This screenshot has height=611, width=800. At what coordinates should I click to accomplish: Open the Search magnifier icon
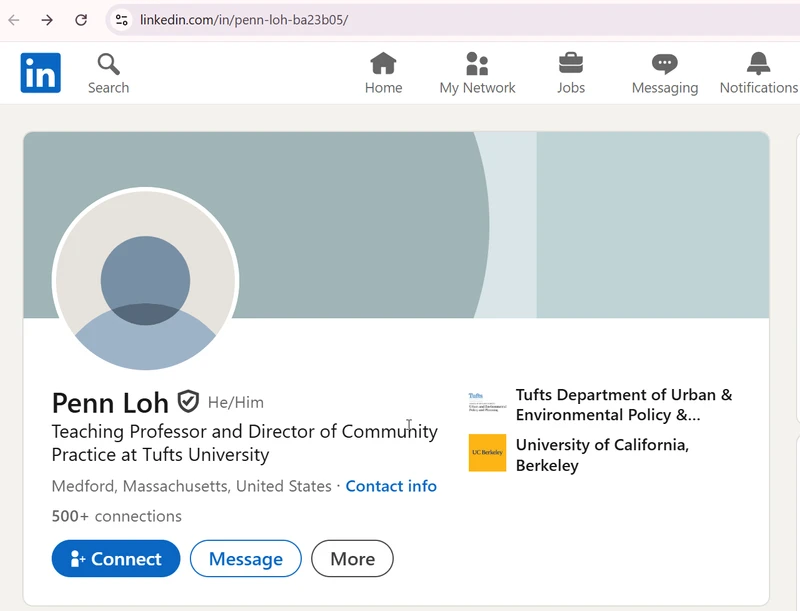click(x=108, y=64)
